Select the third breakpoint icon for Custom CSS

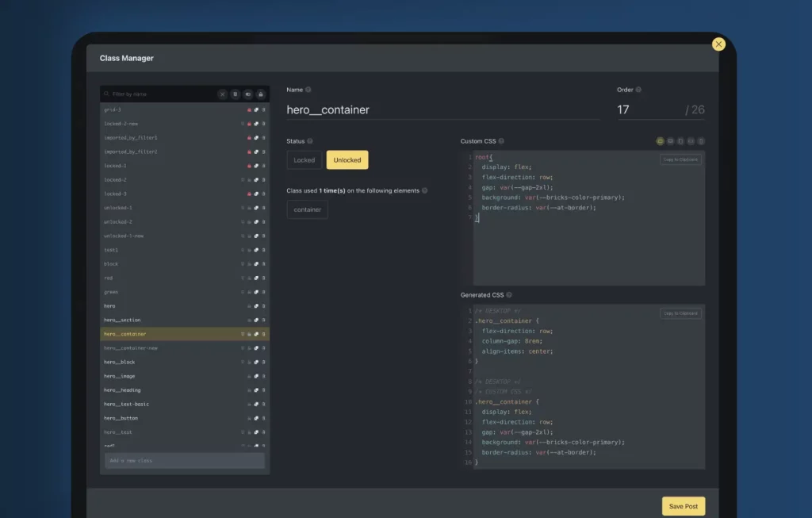point(680,141)
